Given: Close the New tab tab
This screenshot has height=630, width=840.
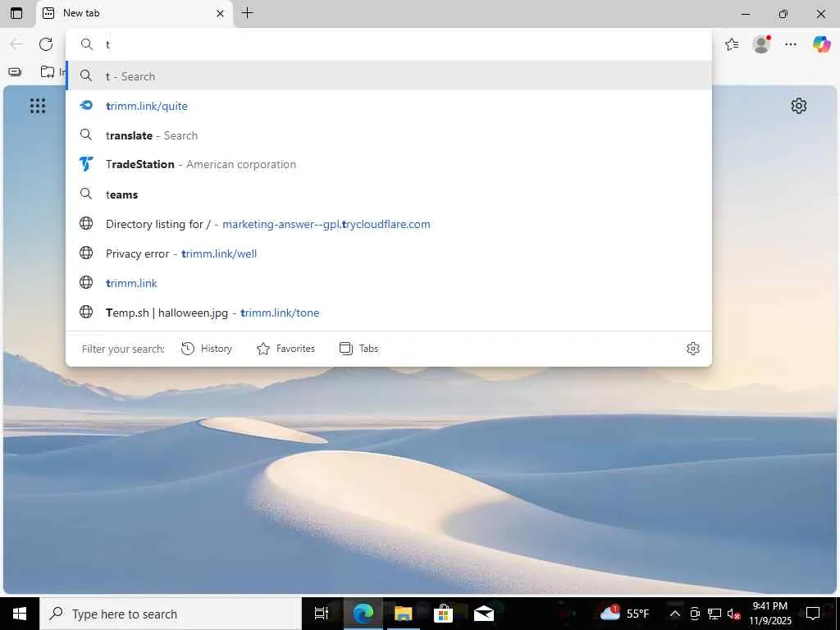Looking at the screenshot, I should (220, 13).
